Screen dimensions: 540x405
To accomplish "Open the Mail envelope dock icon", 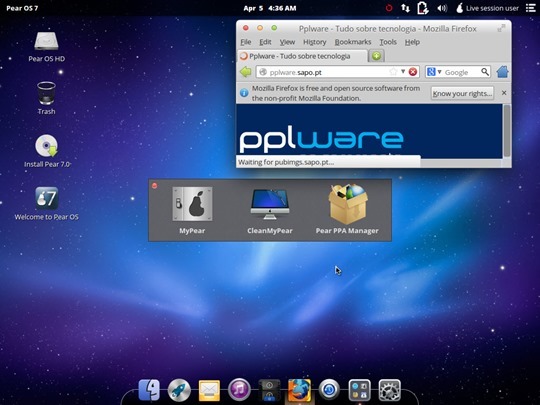I will point(209,390).
